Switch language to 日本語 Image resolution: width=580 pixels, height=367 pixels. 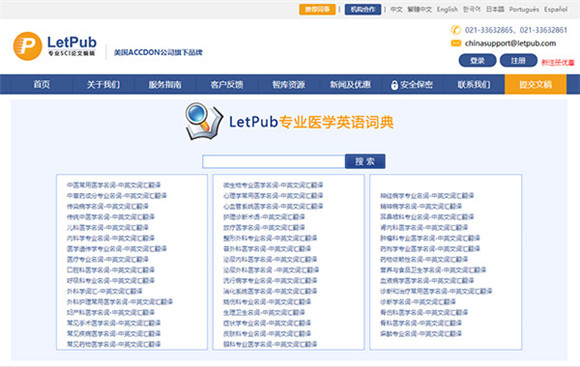[495, 9]
